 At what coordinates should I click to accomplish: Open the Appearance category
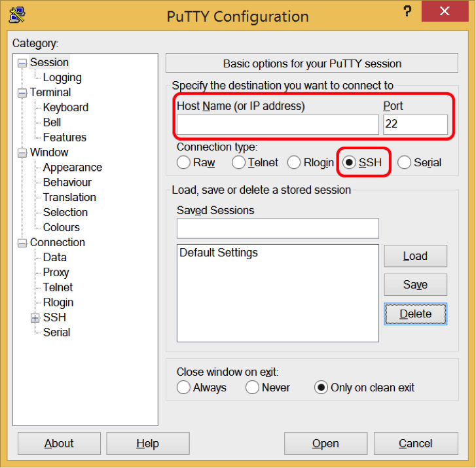pyautogui.click(x=73, y=167)
